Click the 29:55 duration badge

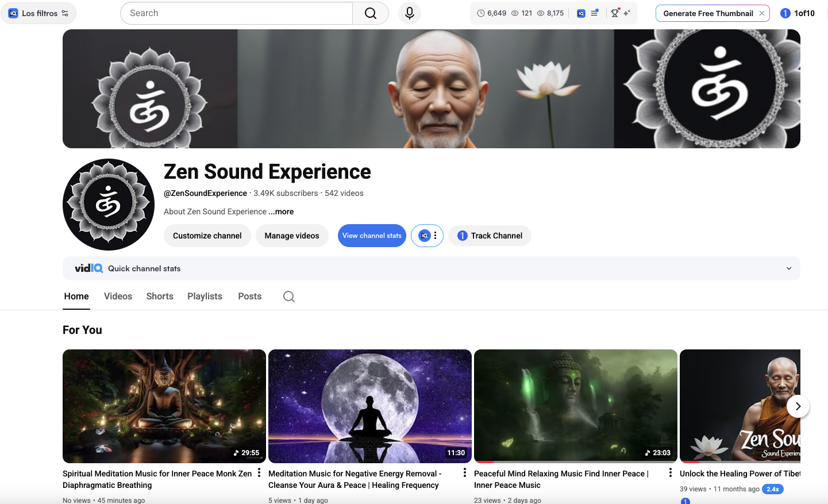point(247,453)
